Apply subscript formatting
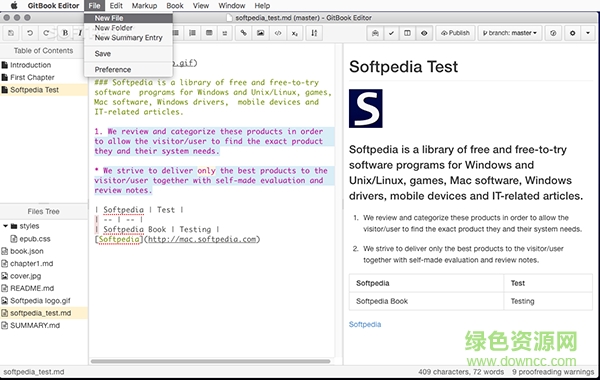Screen dimensions: 600x380 pyautogui.click(x=295, y=33)
